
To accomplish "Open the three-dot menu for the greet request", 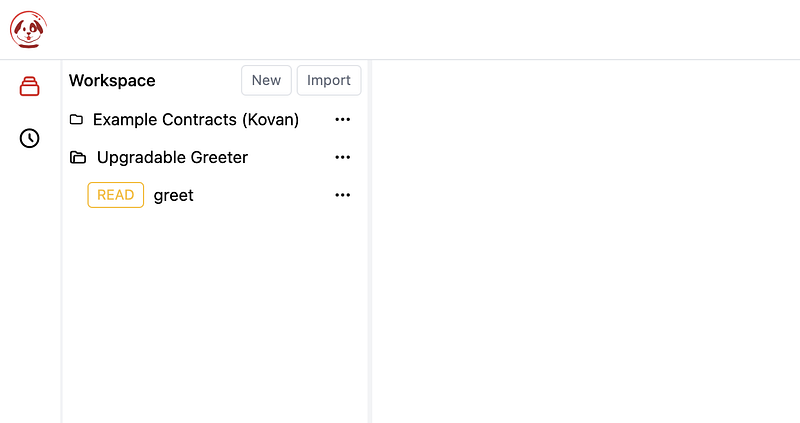I will [343, 195].
